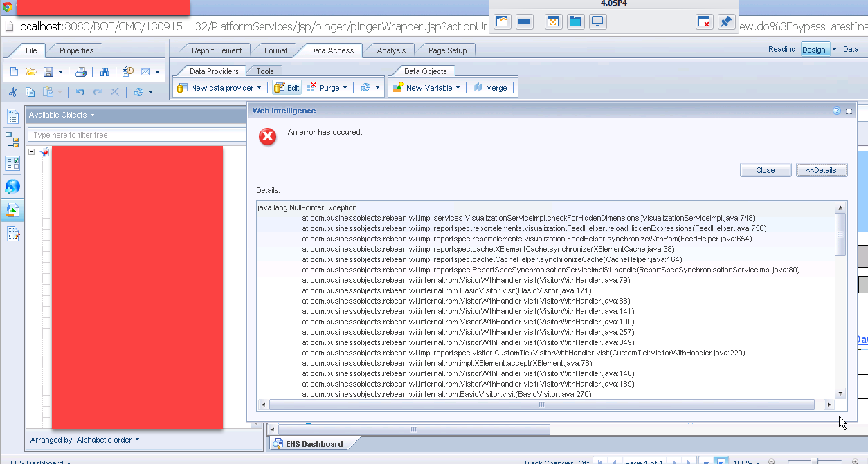Click Edit data provider button
This screenshot has height=464, width=868.
click(287, 88)
